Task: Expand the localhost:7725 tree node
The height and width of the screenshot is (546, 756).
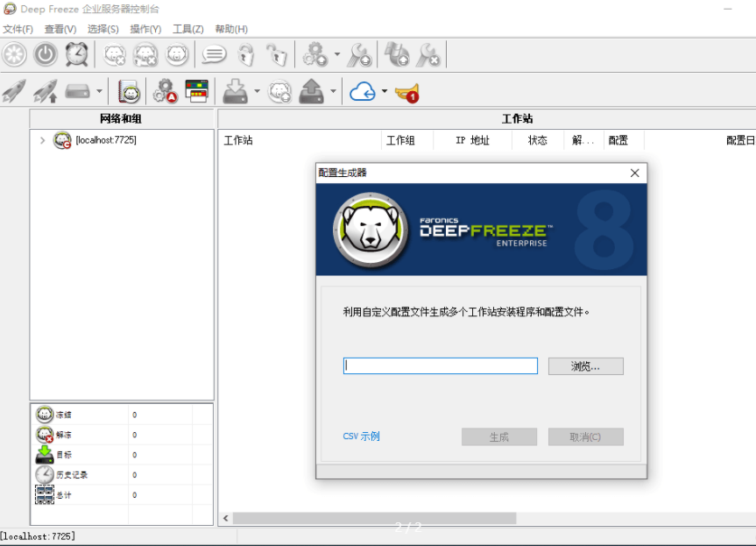Action: point(42,140)
